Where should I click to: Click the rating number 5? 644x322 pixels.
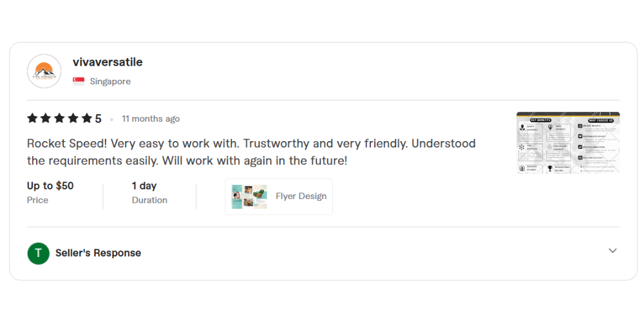(x=98, y=118)
